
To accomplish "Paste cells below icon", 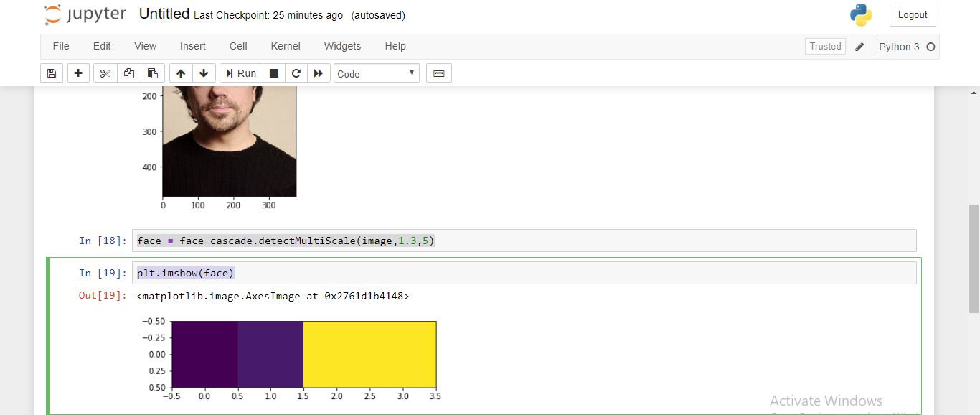I will tap(152, 73).
